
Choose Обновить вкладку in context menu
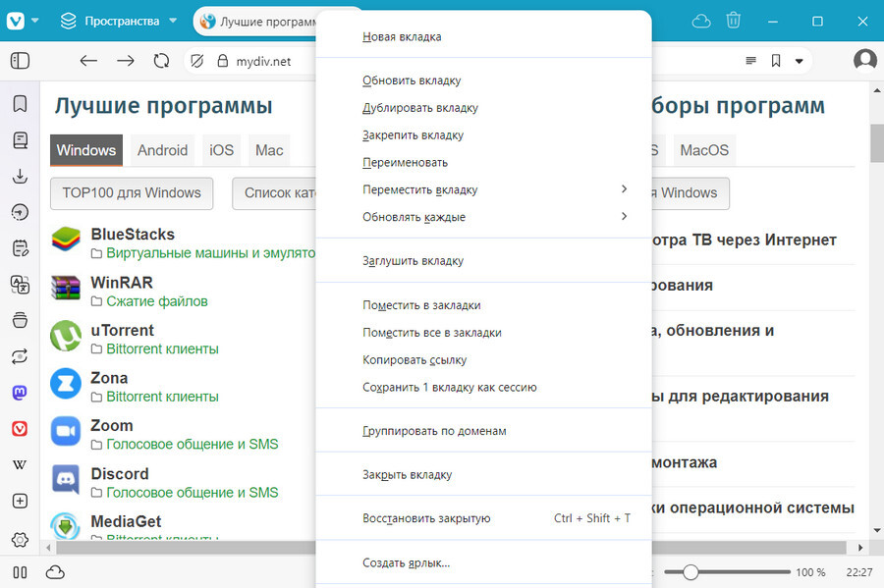click(x=483, y=80)
